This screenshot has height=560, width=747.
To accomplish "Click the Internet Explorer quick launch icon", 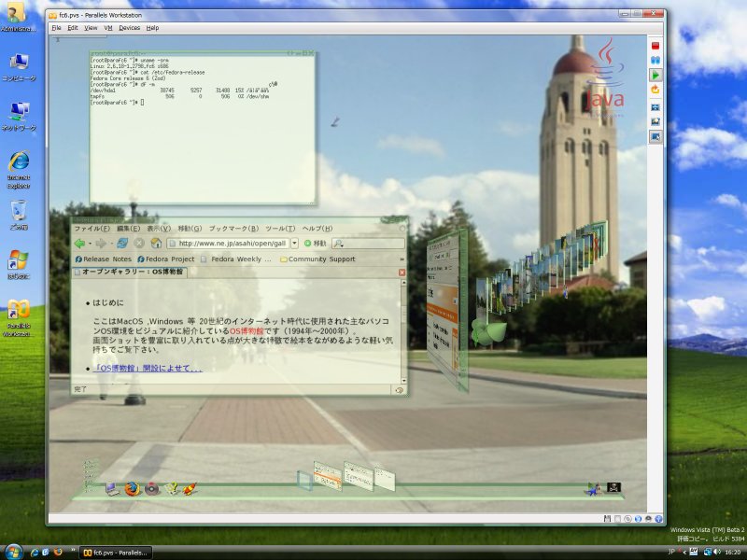I will click(x=35, y=553).
